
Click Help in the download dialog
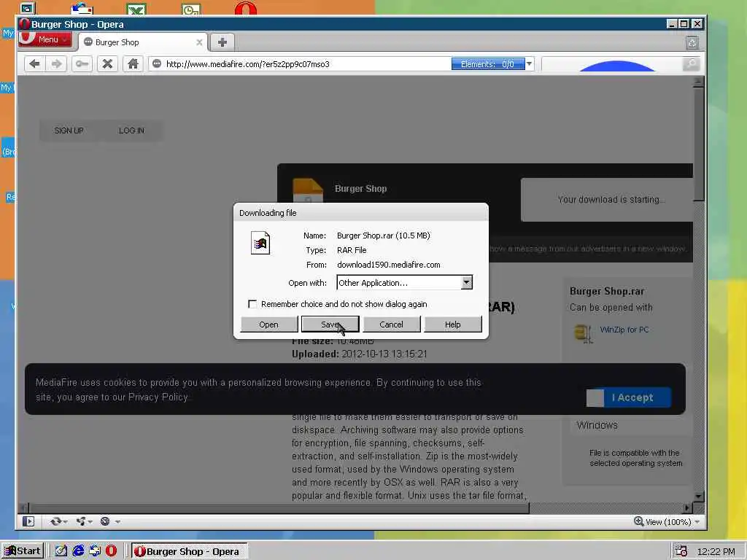(452, 324)
